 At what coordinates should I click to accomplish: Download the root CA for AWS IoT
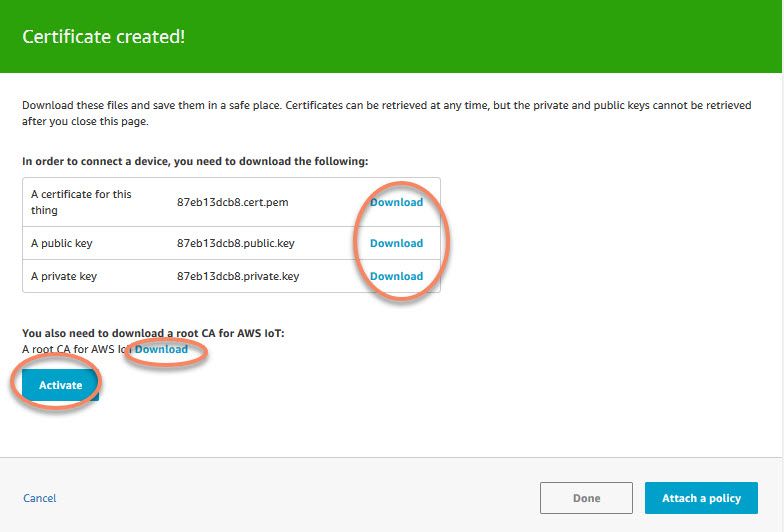point(162,349)
